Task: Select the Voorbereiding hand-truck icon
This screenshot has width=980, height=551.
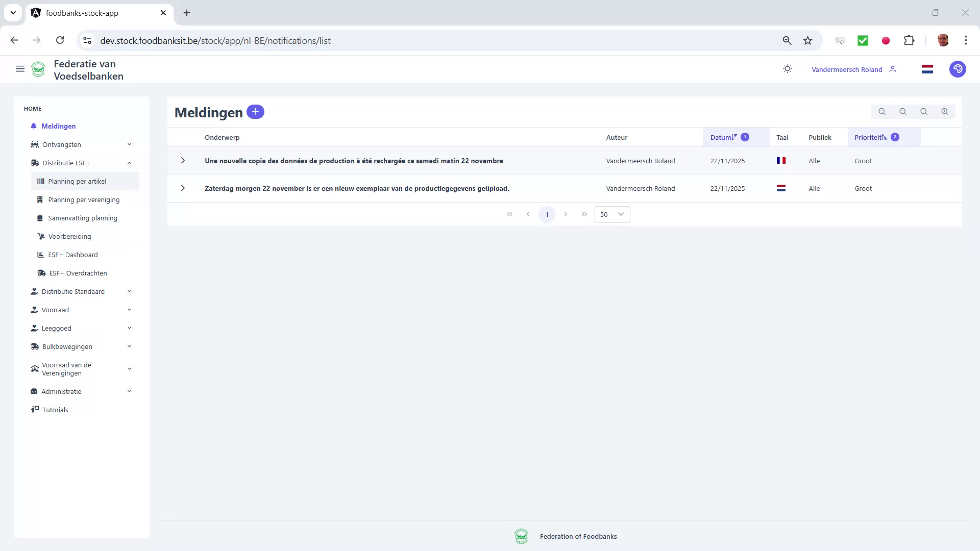Action: [41, 236]
